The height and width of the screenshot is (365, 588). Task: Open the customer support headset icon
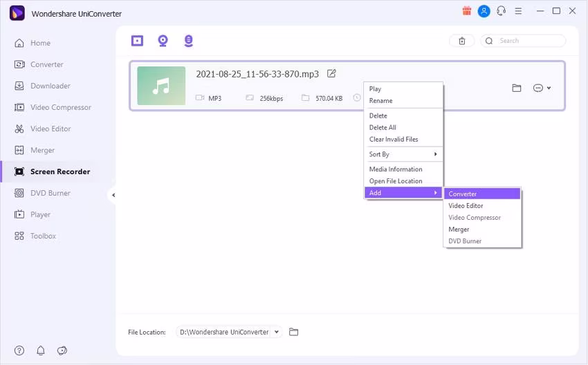(x=502, y=11)
